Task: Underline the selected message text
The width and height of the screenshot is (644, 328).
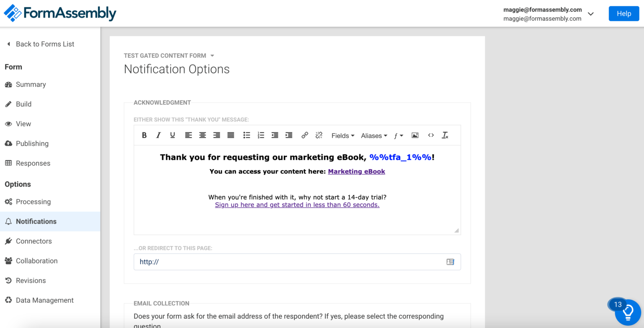Action: coord(172,135)
